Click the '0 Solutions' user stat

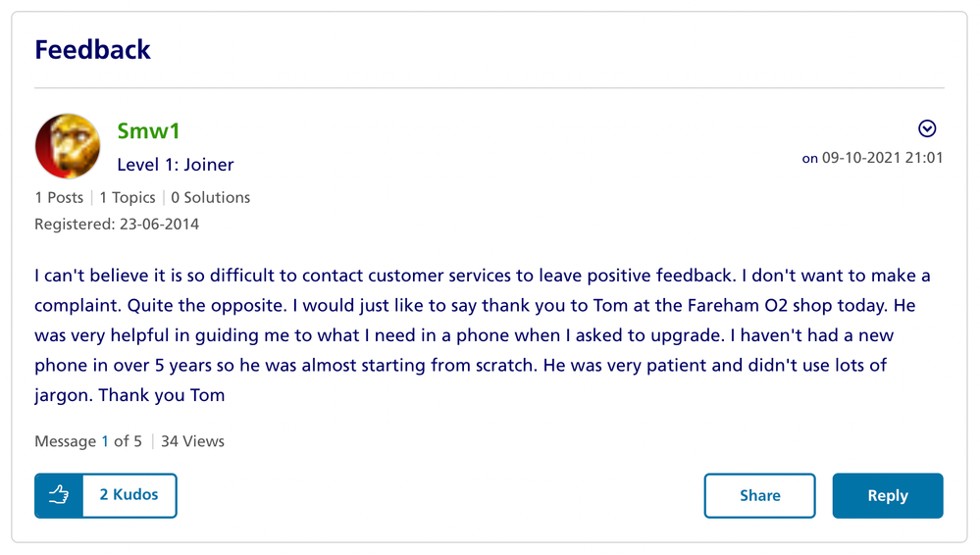(210, 197)
